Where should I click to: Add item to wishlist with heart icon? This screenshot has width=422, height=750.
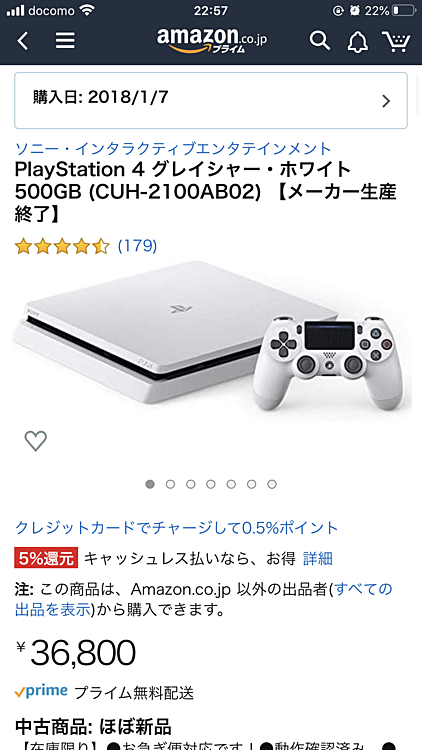coord(36,441)
